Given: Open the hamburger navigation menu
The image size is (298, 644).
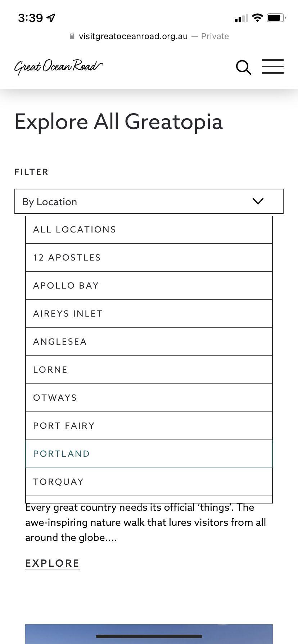Looking at the screenshot, I should click(x=272, y=67).
